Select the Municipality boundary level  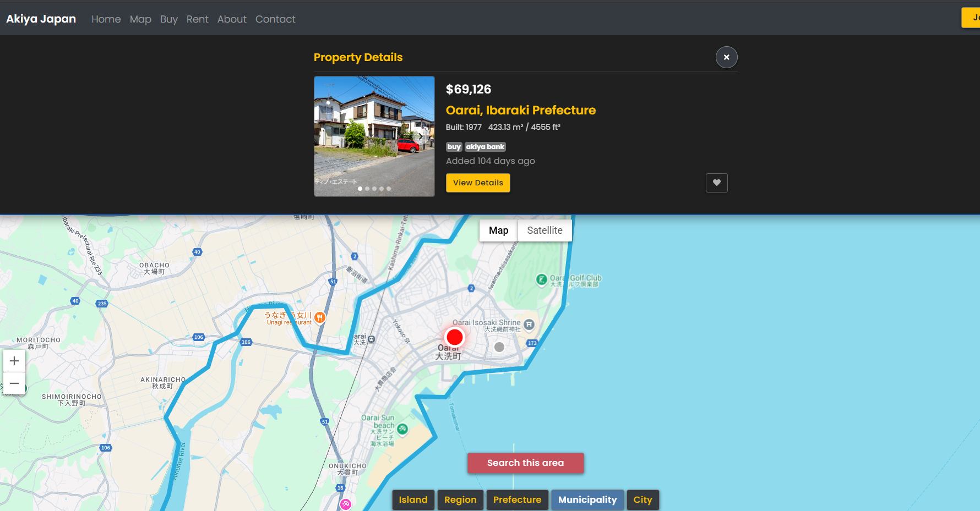587,499
